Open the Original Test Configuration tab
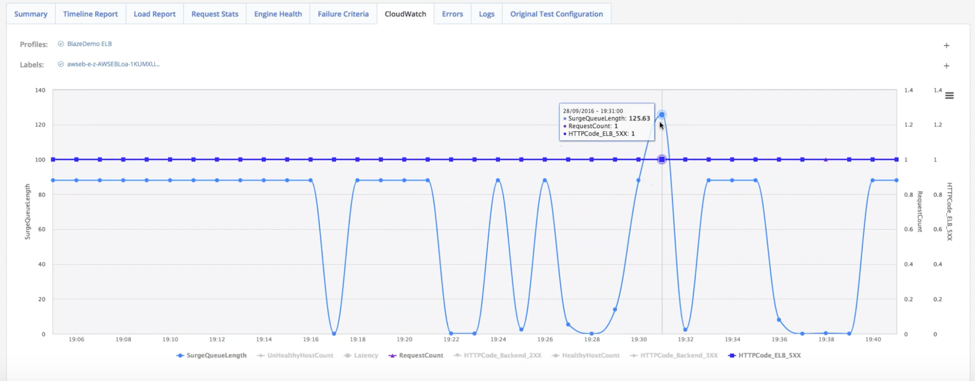975x381 pixels. 557,14
